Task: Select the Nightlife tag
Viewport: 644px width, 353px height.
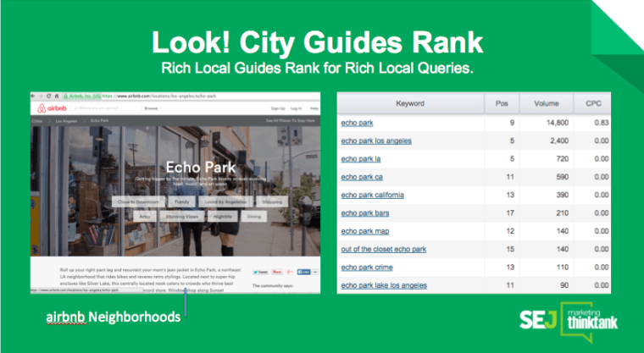Action: (x=223, y=217)
